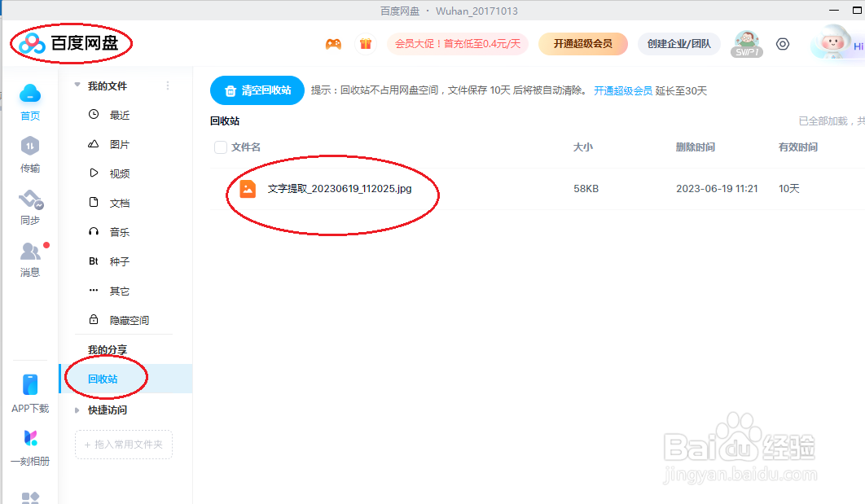The image size is (865, 504).
Task: Click 拖入常用文件夹 drop box
Action: tap(124, 445)
